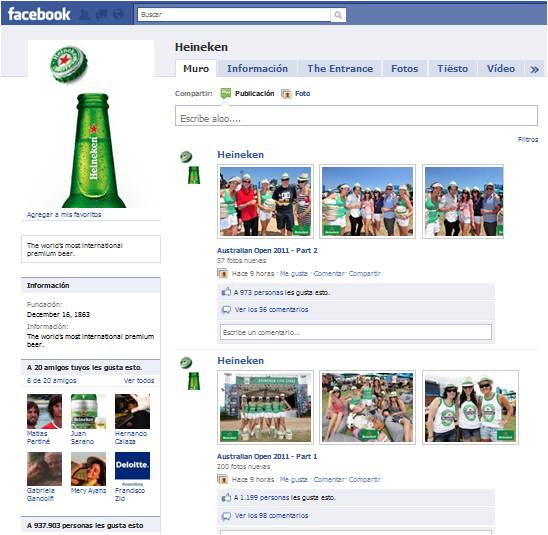Open the Tiësto tab
Image resolution: width=548 pixels, height=535 pixels.
click(x=452, y=68)
